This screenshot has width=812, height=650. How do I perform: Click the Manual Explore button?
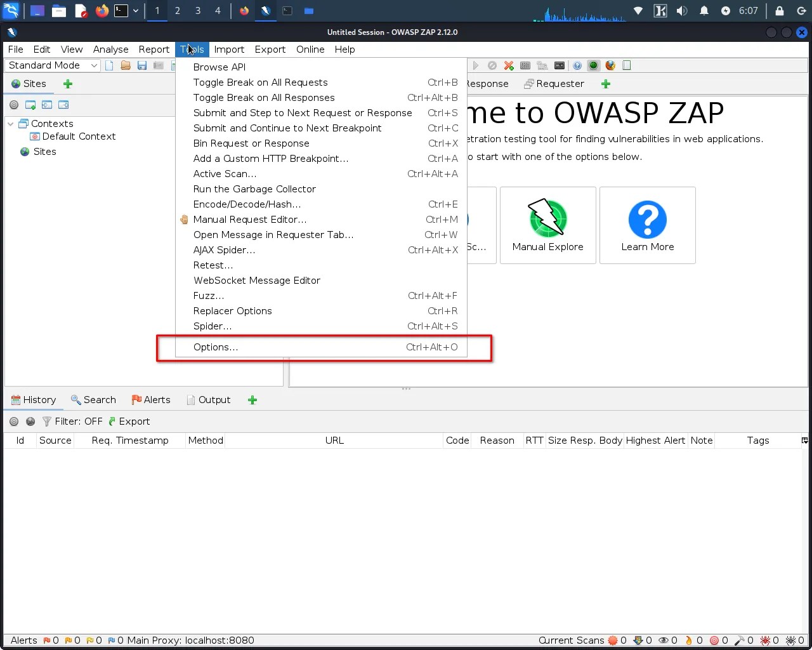(547, 225)
